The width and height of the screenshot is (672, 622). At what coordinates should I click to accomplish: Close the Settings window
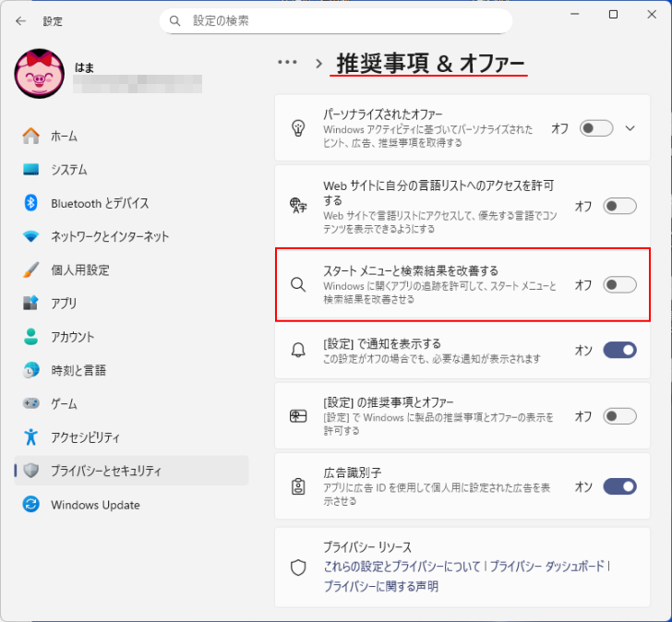pyautogui.click(x=652, y=15)
